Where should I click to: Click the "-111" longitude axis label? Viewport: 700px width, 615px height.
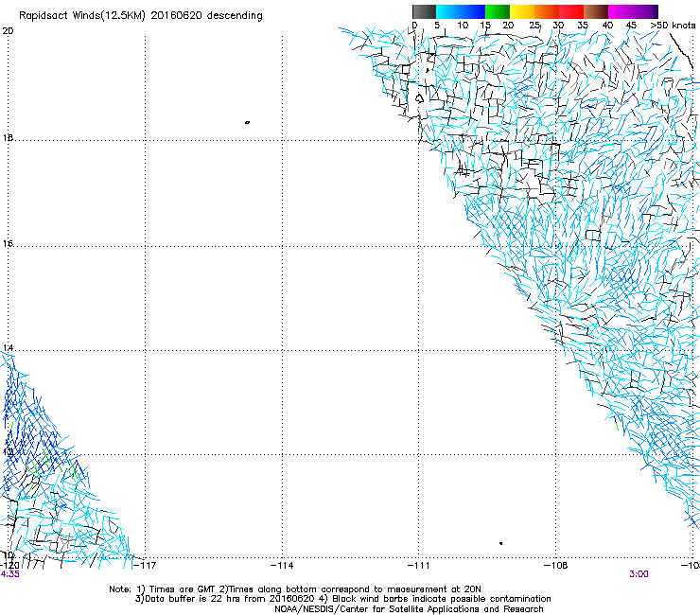tap(419, 566)
